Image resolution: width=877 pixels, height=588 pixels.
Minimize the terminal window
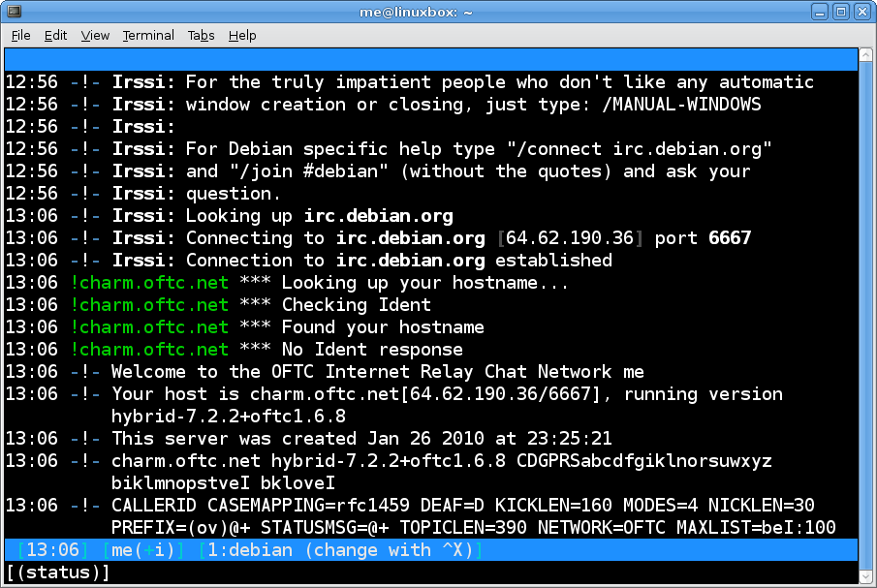820,12
